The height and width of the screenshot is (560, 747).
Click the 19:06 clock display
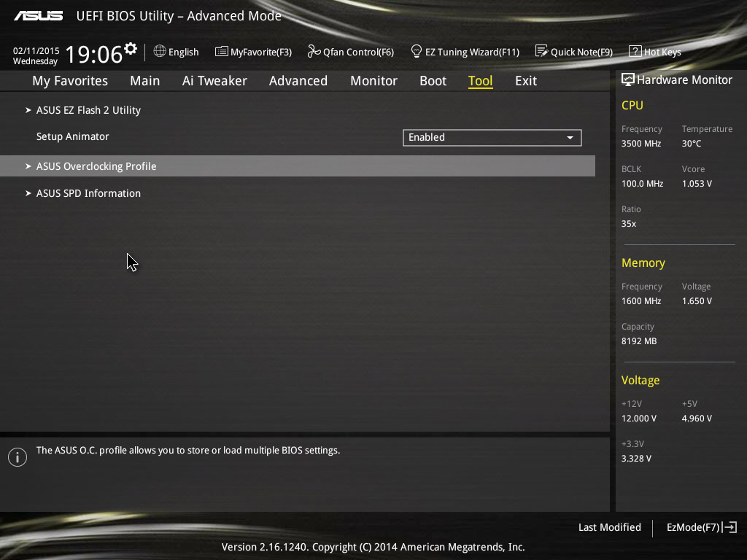point(94,54)
